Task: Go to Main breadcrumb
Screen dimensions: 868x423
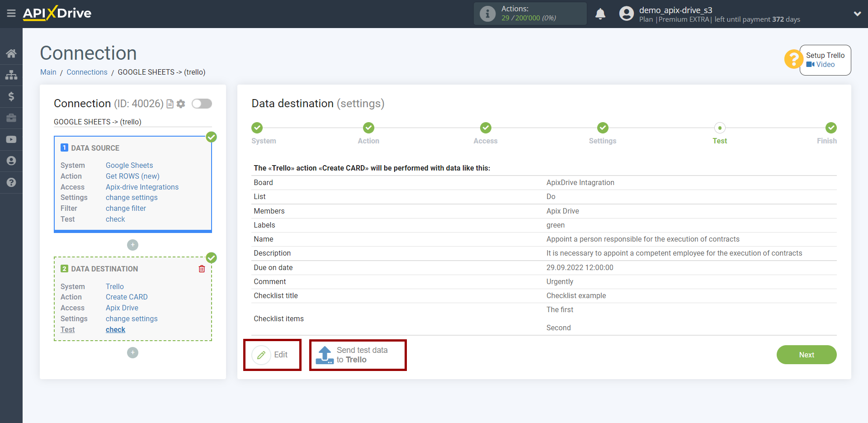Action: [48, 72]
